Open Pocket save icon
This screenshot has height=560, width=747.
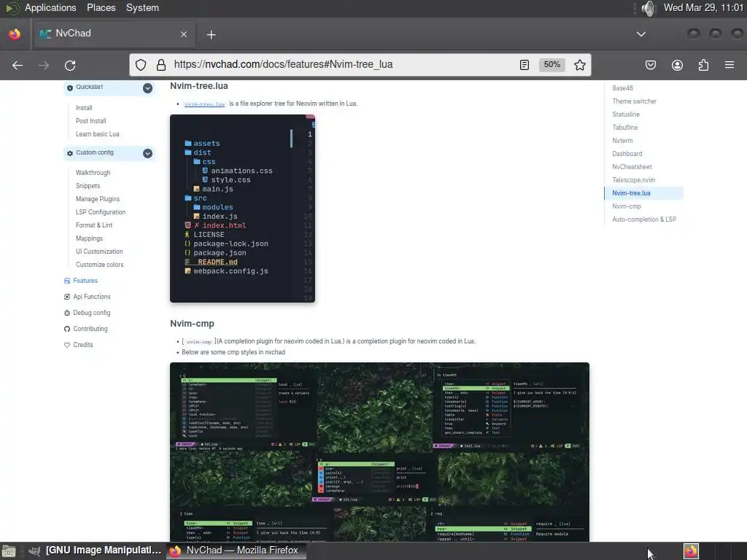pyautogui.click(x=650, y=65)
